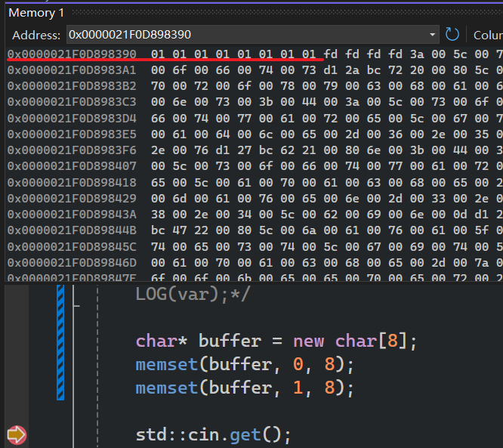Click memory row address 0x0000021F0D8983D4
Image resolution: width=503 pixels, height=448 pixels.
[x=72, y=118]
